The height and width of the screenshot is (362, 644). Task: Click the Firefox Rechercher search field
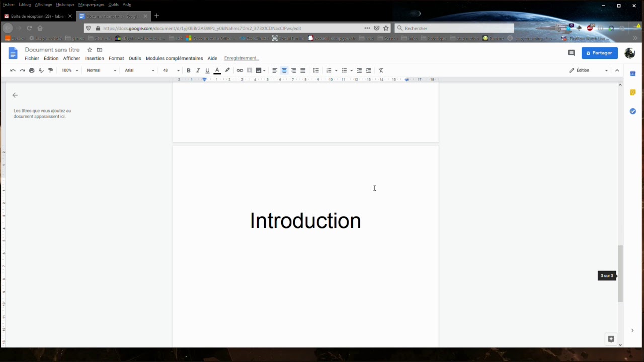tap(454, 28)
